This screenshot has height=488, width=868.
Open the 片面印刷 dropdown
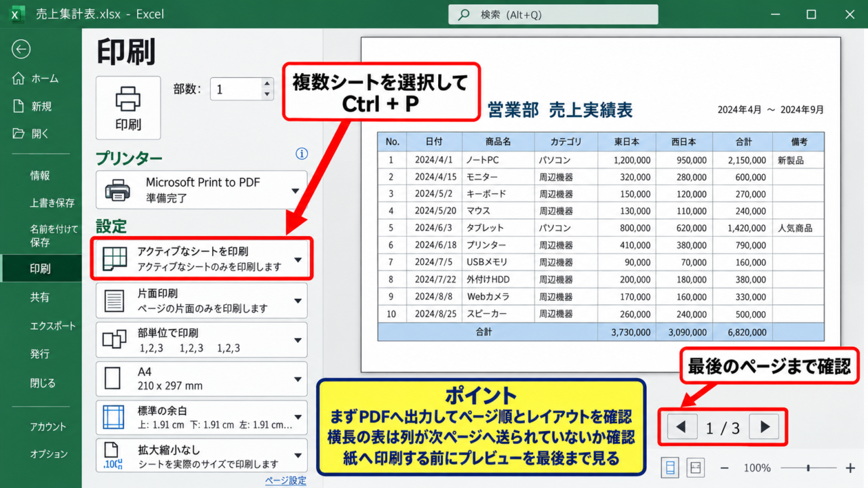click(x=201, y=300)
